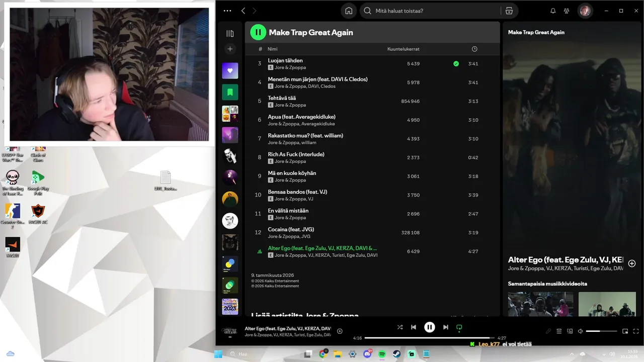Open the notifications bell
The image size is (644, 362).
(553, 11)
